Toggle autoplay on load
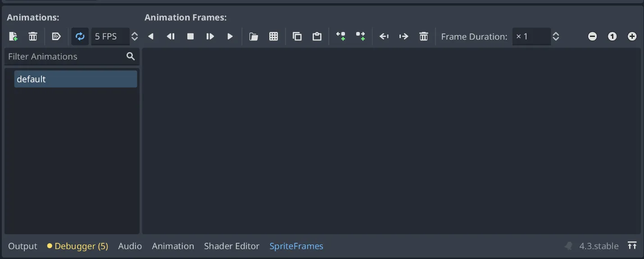The height and width of the screenshot is (259, 644). click(56, 36)
